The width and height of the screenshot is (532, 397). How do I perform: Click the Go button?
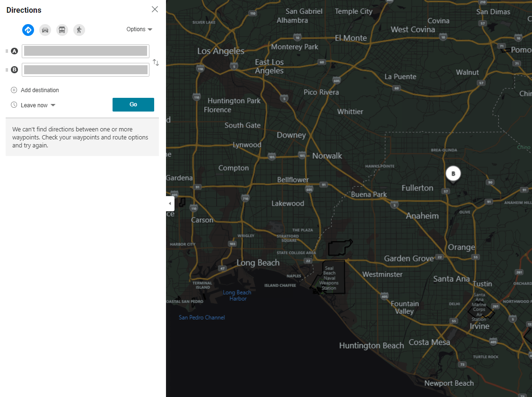[x=133, y=104]
